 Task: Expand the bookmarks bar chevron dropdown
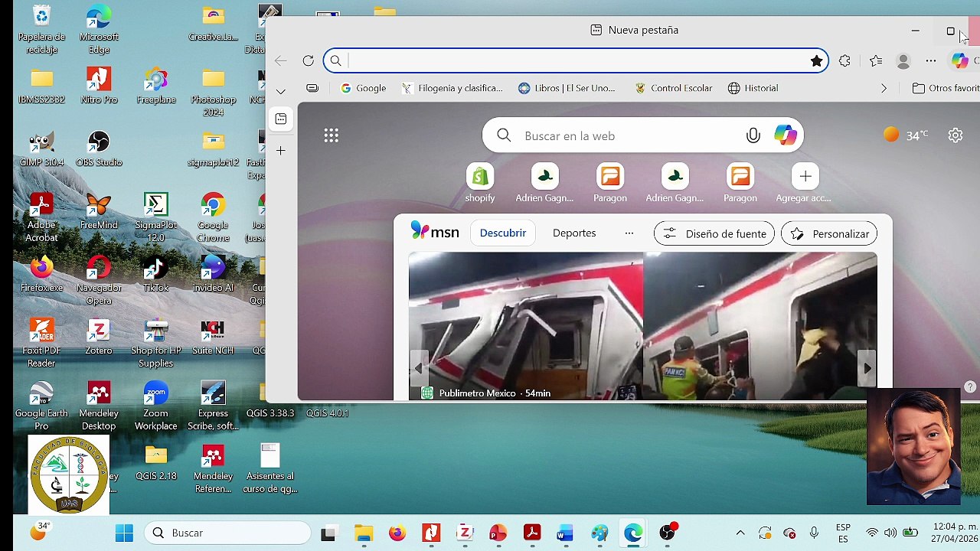281,91
